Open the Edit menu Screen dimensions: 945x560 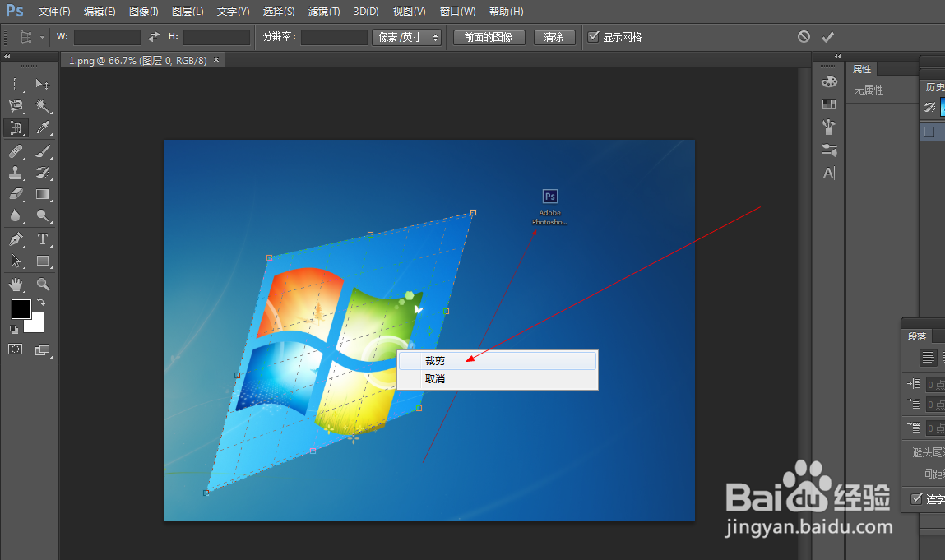pos(100,12)
